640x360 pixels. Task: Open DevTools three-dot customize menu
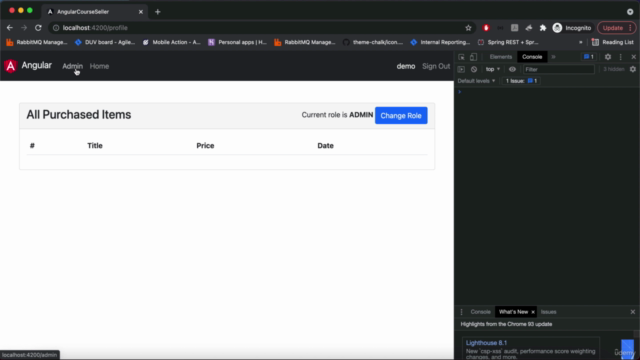(620, 57)
